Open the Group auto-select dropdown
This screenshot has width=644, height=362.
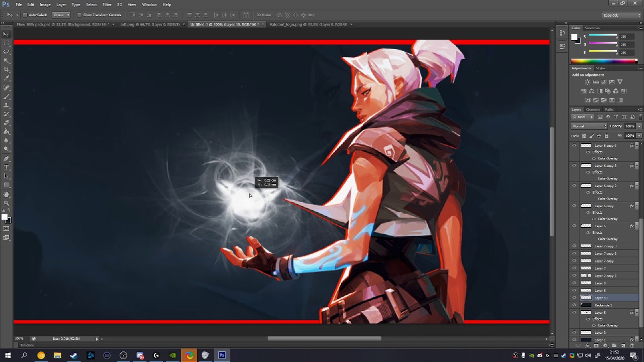(61, 15)
